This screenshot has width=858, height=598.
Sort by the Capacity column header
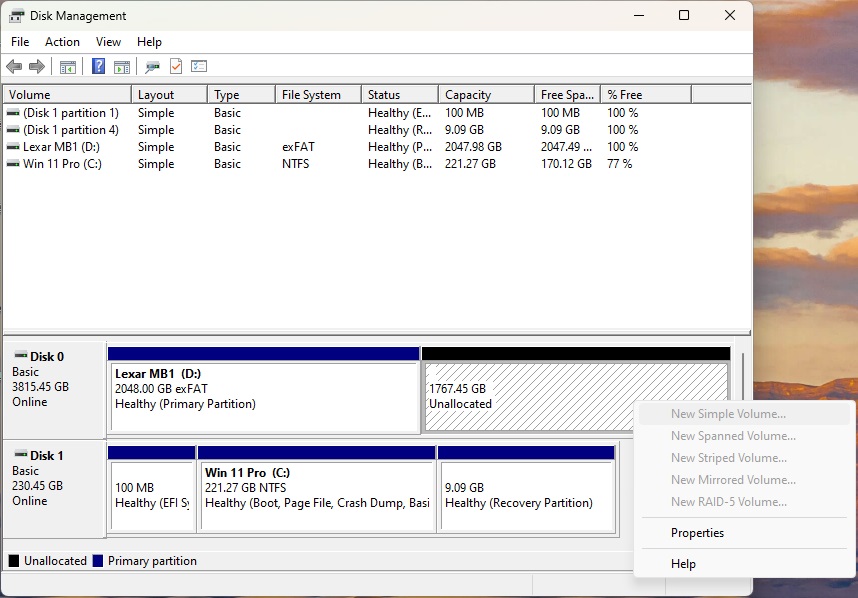point(486,95)
